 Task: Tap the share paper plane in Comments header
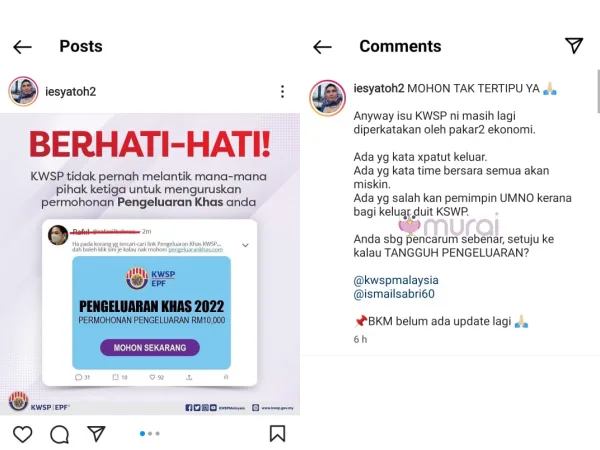[574, 46]
